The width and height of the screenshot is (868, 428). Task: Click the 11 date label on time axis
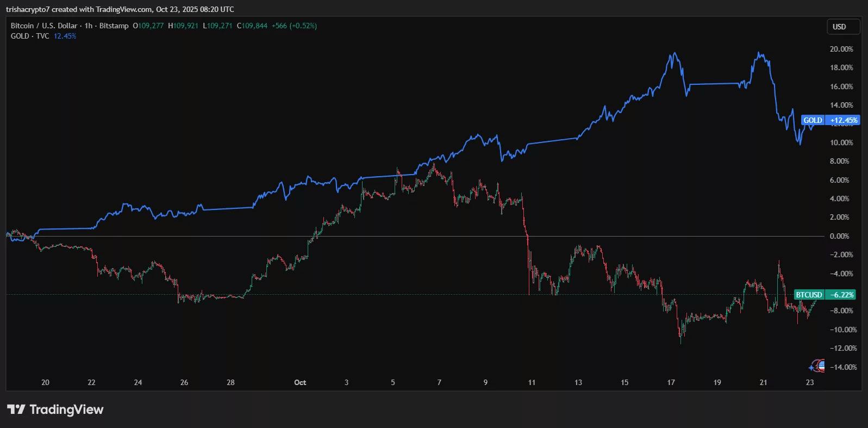coord(532,382)
